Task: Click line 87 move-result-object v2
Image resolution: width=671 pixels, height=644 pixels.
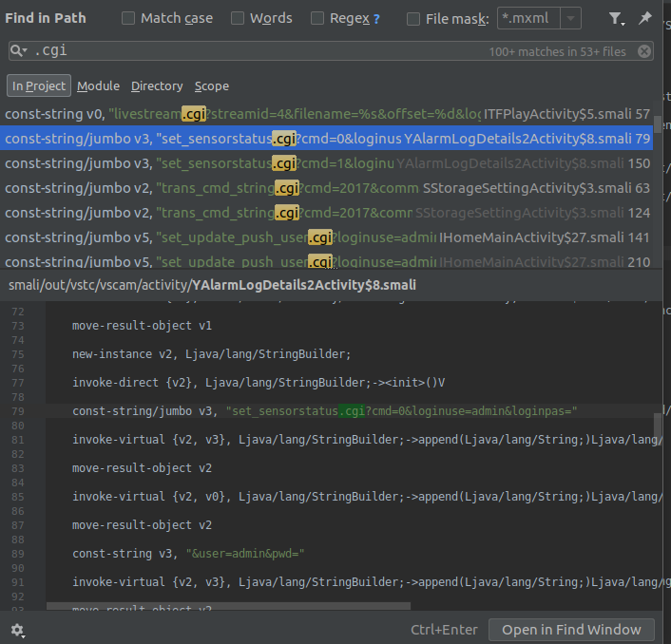Action: coord(142,525)
